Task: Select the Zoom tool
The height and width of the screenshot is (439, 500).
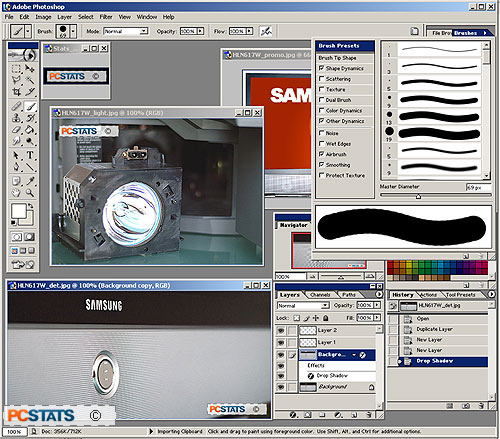Action: (x=30, y=193)
